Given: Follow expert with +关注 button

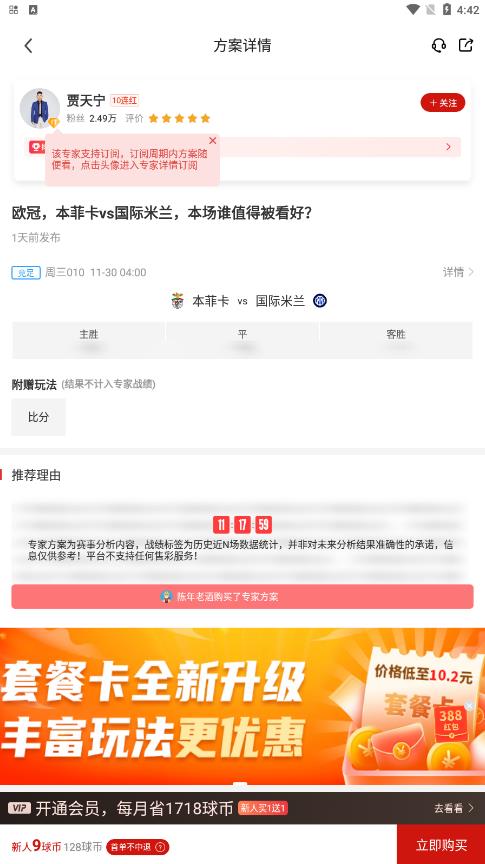Looking at the screenshot, I should click(443, 102).
